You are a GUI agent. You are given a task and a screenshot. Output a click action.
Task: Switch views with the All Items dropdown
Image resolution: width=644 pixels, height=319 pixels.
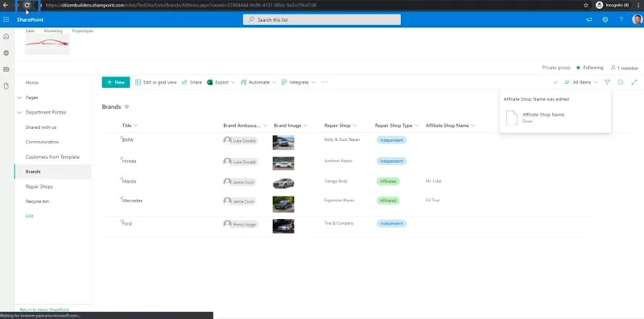(x=581, y=82)
